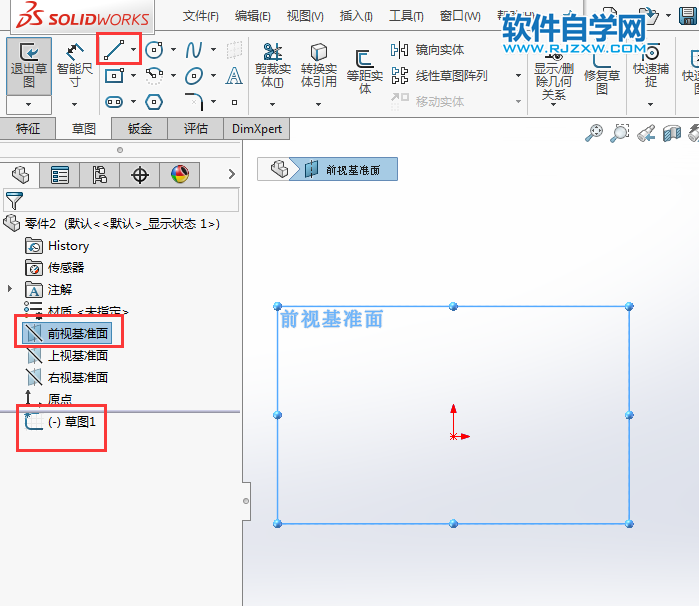Open the ConfigurationManager tab

point(99,175)
